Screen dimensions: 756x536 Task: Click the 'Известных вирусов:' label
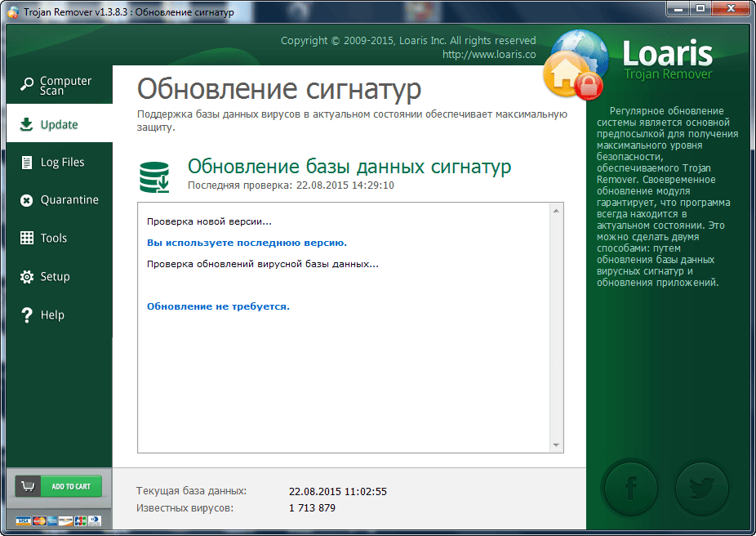[x=185, y=508]
